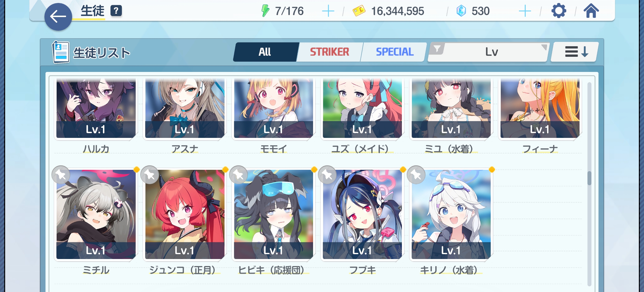644x292 pixels.
Task: Add gems with the plus icon
Action: pyautogui.click(x=525, y=11)
